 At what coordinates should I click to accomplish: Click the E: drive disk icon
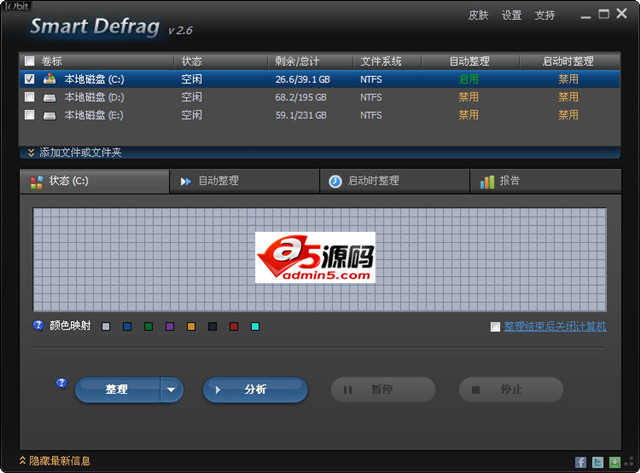pyautogui.click(x=49, y=115)
